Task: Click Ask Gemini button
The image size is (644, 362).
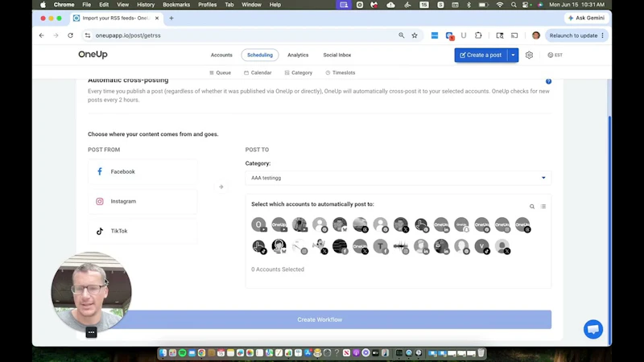Action: pyautogui.click(x=587, y=18)
